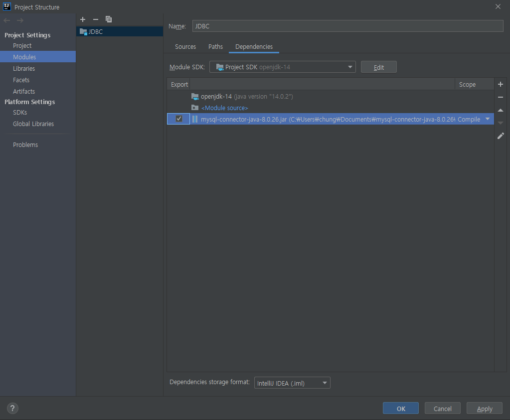Remove dependency using minus icon
This screenshot has height=420, width=510.
click(x=501, y=97)
